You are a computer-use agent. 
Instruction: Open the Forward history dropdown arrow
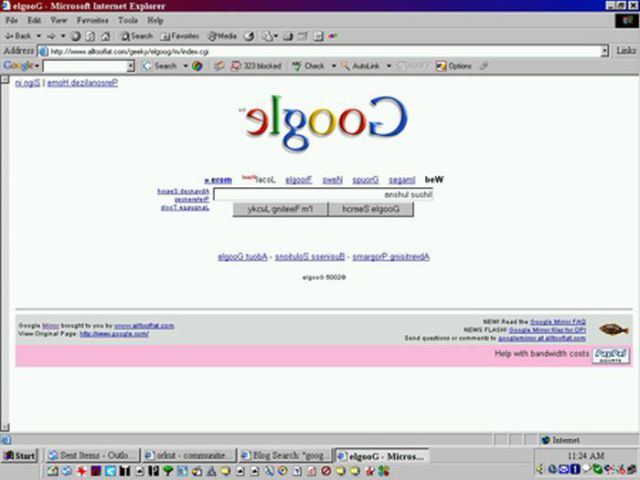point(63,36)
